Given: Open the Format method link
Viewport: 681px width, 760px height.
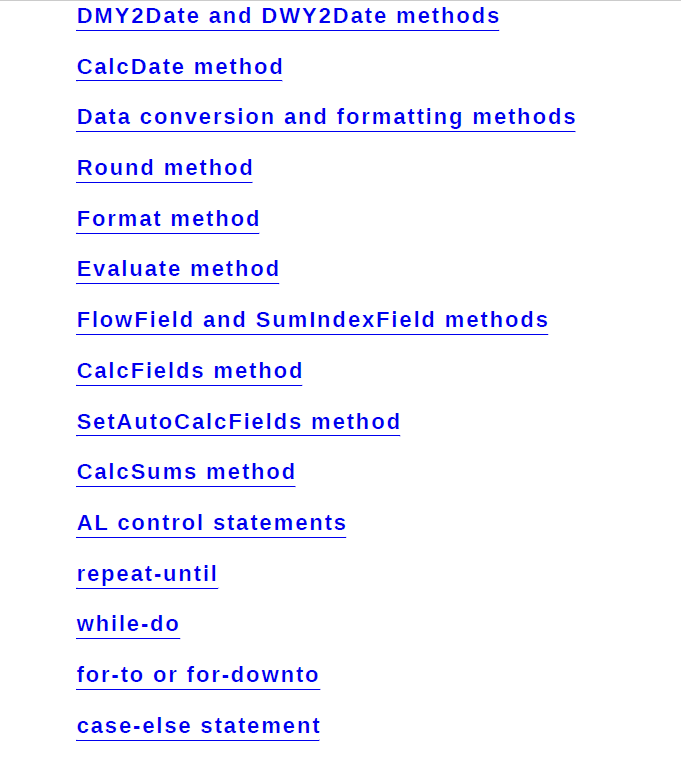Looking at the screenshot, I should pyautogui.click(x=168, y=219).
